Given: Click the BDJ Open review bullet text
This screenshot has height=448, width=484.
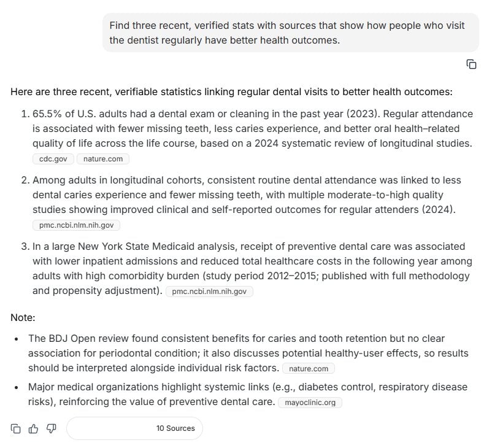Looking at the screenshot, I should point(248,353).
